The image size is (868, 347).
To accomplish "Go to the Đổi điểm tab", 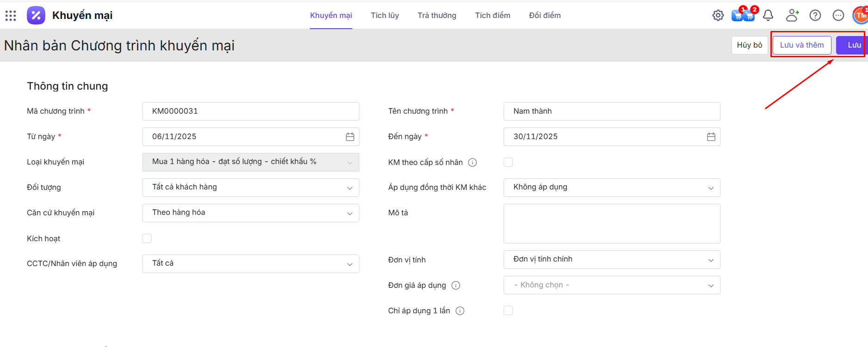I will [545, 16].
